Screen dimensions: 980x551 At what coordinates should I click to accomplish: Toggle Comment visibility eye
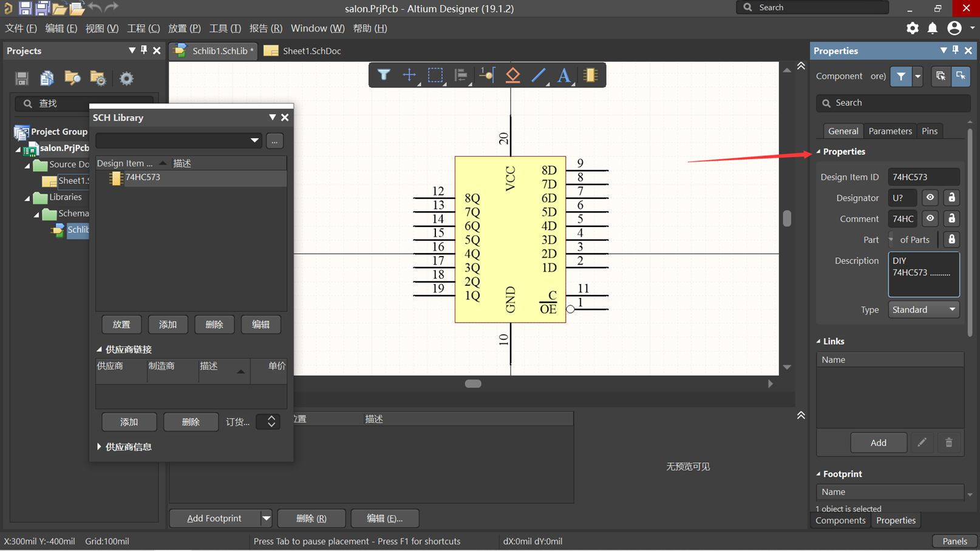coord(930,218)
